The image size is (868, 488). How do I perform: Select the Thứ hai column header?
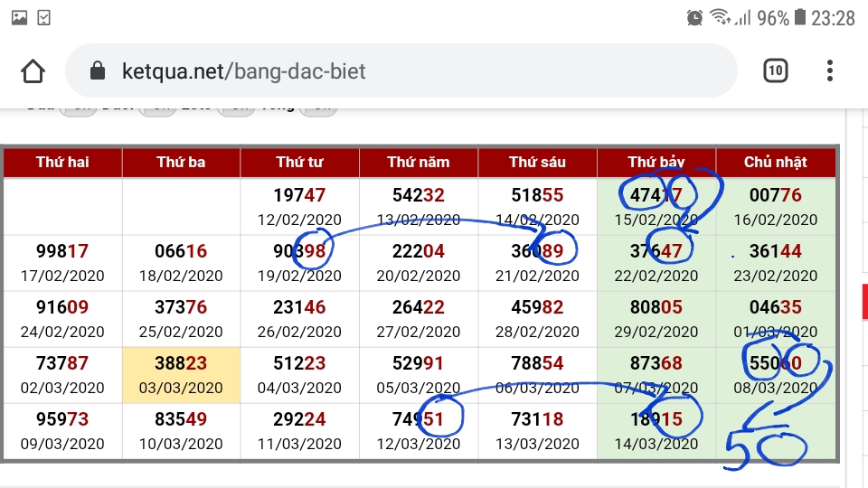point(62,162)
